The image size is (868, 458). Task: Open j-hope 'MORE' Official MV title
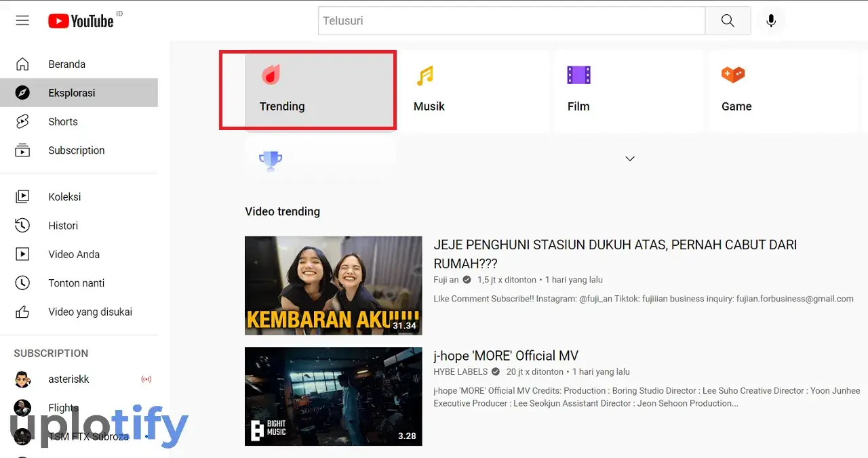tap(506, 356)
